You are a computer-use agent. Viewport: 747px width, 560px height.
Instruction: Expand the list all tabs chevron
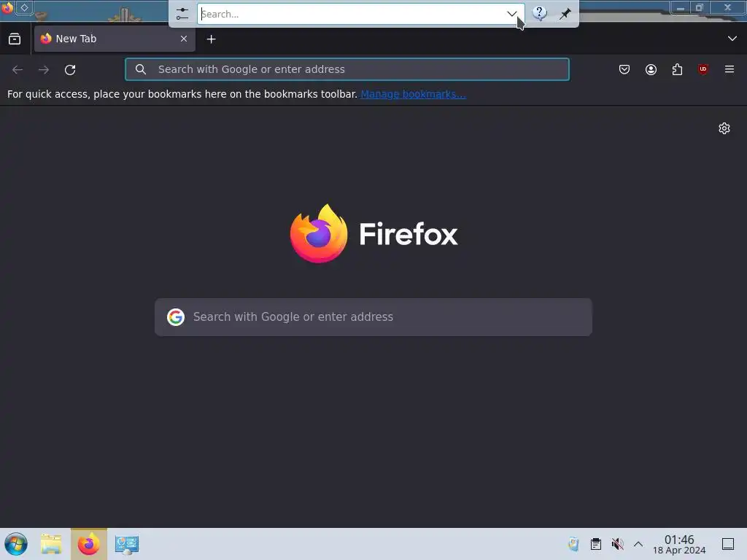tap(732, 39)
